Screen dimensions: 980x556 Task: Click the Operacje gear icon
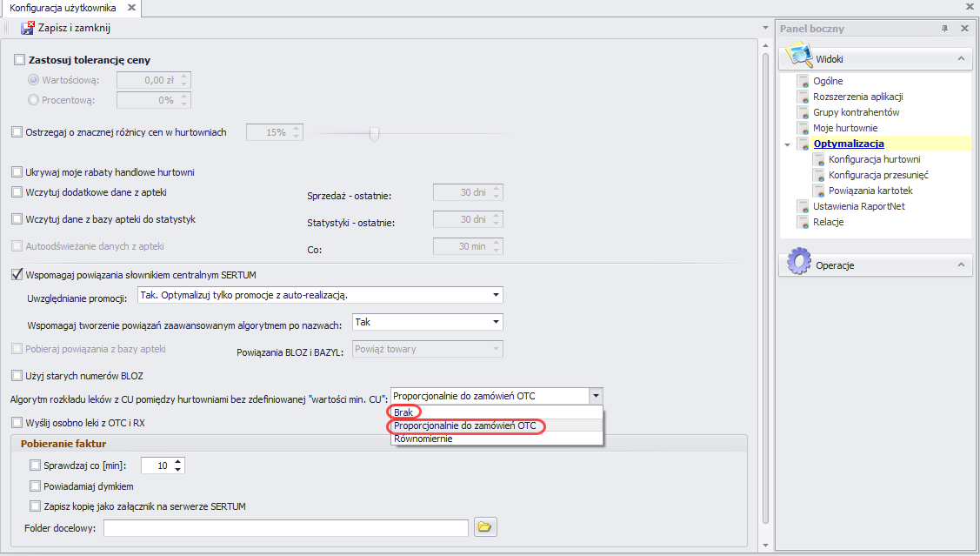[x=798, y=264]
